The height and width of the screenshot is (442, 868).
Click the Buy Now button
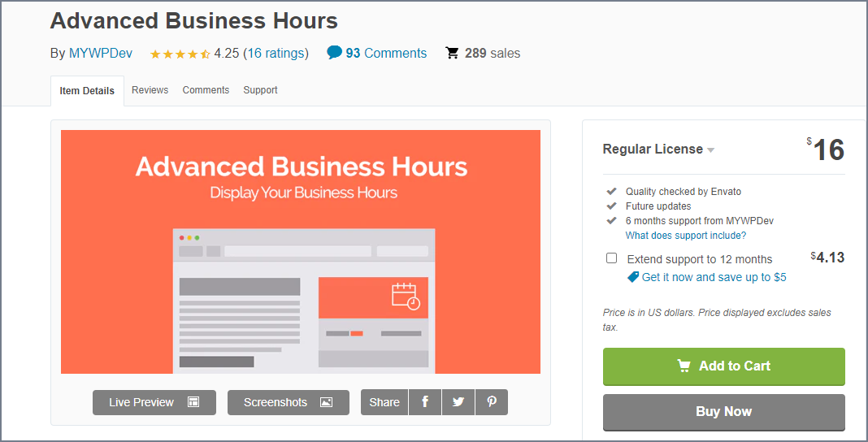tap(724, 412)
